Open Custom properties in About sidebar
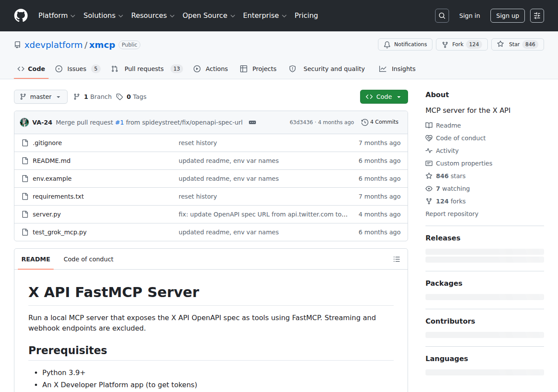558x392 pixels. pyautogui.click(x=459, y=163)
